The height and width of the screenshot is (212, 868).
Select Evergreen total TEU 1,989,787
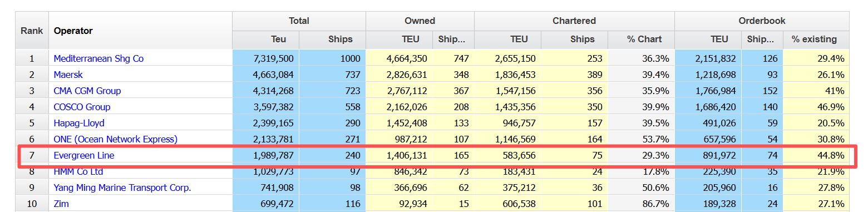[x=265, y=155]
